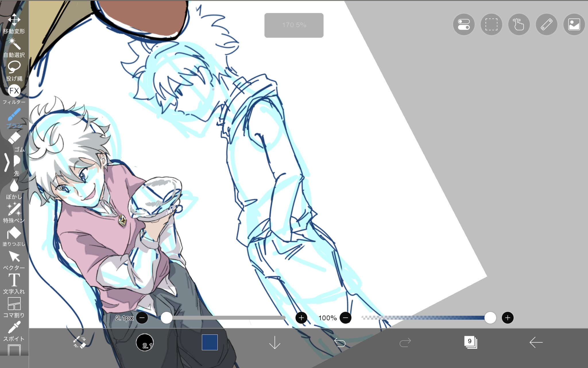
Task: Select the Magic Wand tool (自動選択)
Action: click(x=14, y=44)
